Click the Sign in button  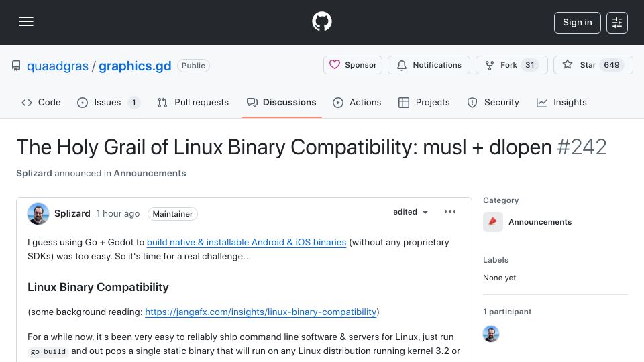tap(577, 23)
